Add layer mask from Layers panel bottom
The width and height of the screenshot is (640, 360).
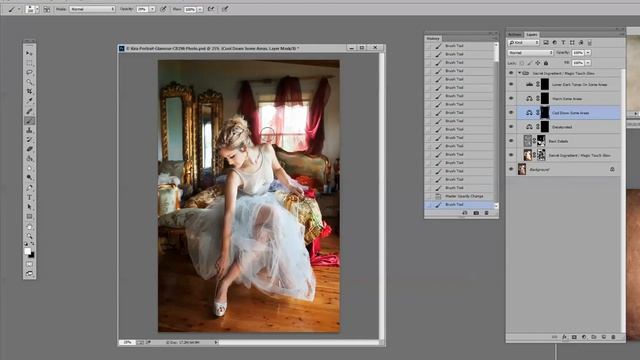574,337
